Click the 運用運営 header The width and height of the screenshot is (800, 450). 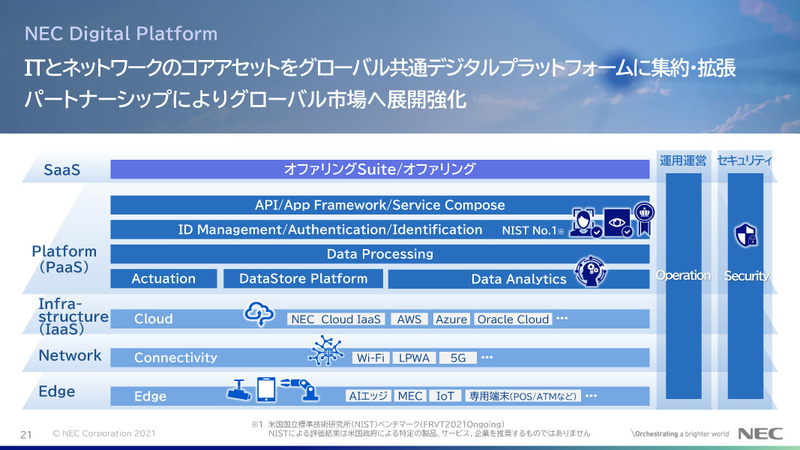tap(683, 161)
